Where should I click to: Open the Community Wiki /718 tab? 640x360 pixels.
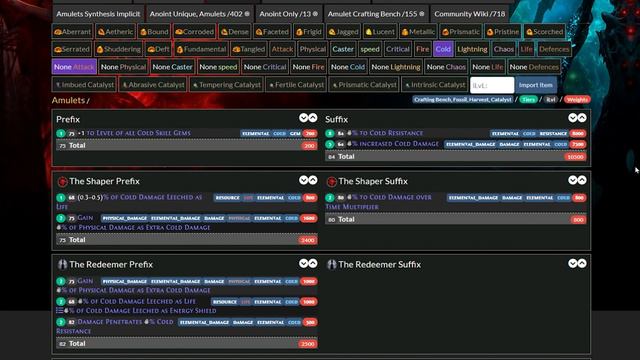coord(469,14)
